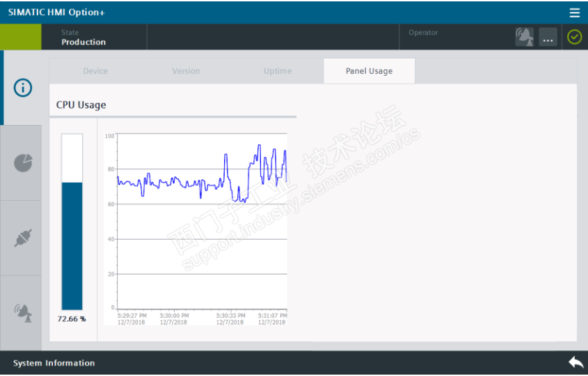Viewport: 588px width, 376px height.
Task: Open the hamburger menu in title bar
Action: 575,13
